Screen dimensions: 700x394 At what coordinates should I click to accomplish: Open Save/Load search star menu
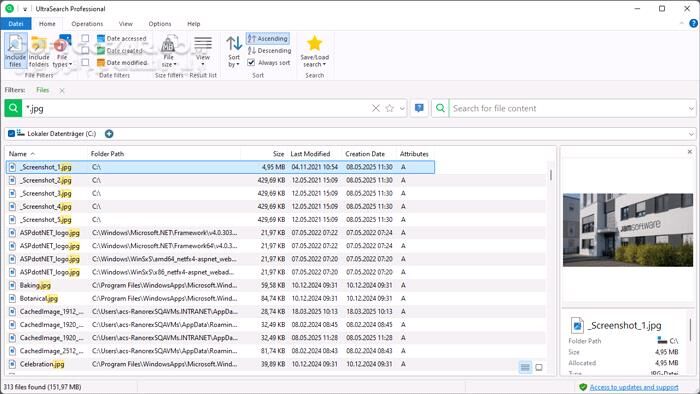point(314,50)
